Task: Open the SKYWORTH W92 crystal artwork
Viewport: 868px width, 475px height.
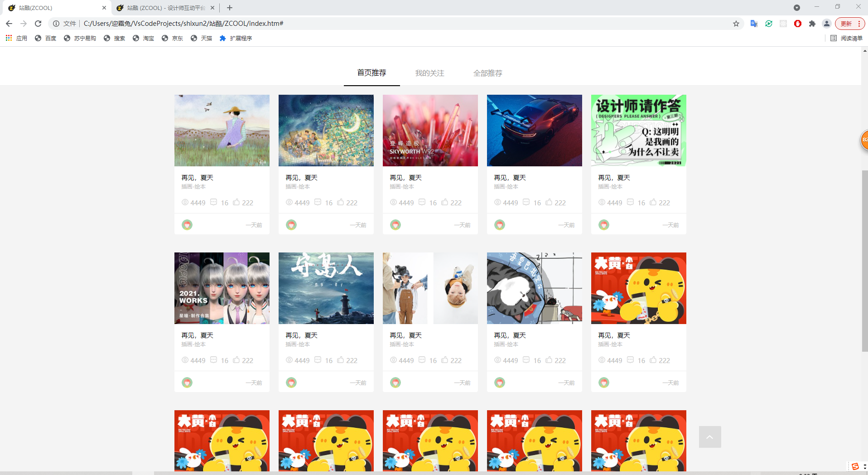Action: tap(430, 131)
